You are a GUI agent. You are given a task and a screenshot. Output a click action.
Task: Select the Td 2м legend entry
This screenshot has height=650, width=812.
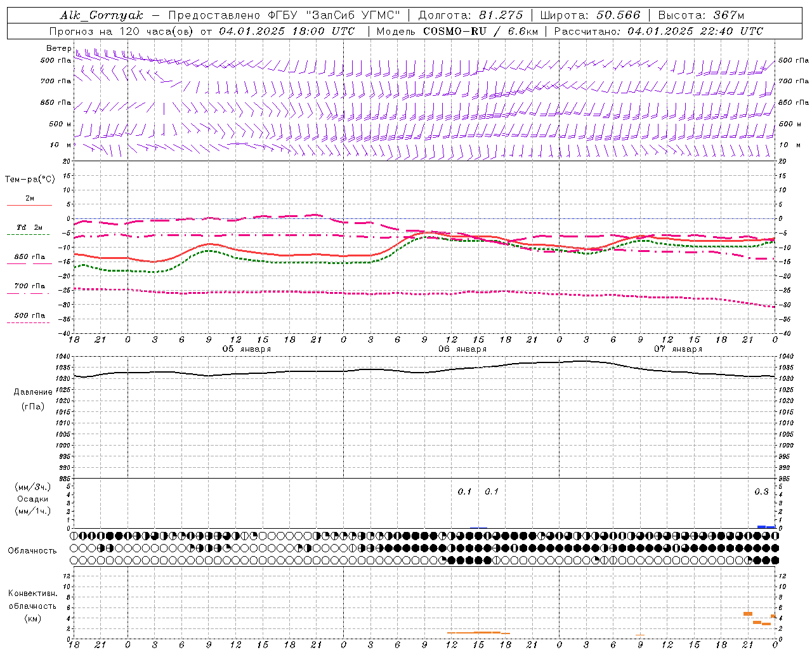click(x=29, y=227)
